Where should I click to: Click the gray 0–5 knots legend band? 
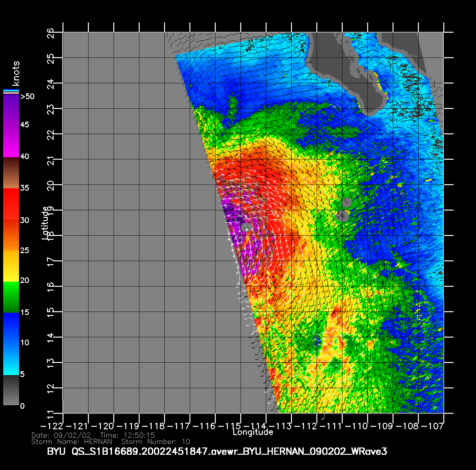[11, 390]
